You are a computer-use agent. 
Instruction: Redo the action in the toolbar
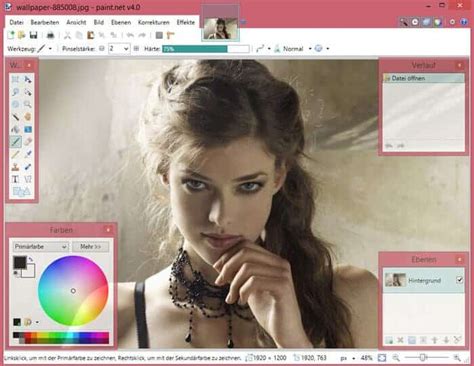click(x=142, y=35)
